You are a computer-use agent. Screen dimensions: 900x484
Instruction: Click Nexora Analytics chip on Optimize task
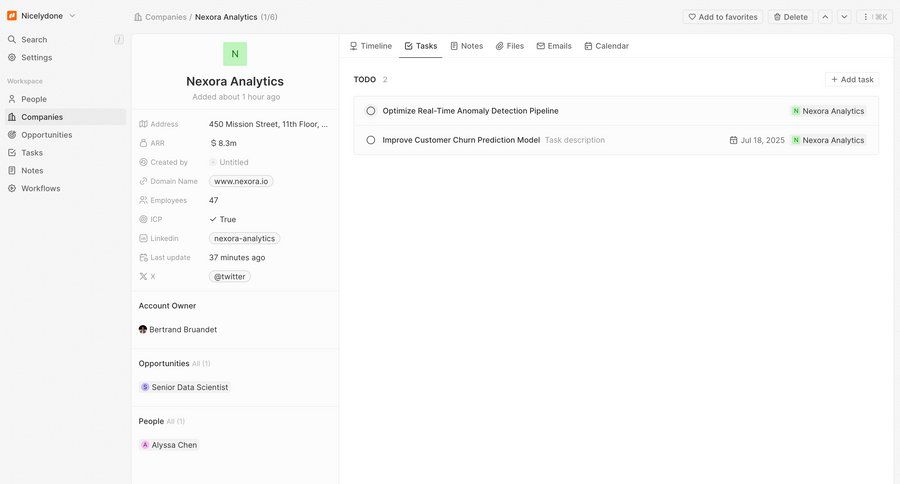click(x=828, y=111)
